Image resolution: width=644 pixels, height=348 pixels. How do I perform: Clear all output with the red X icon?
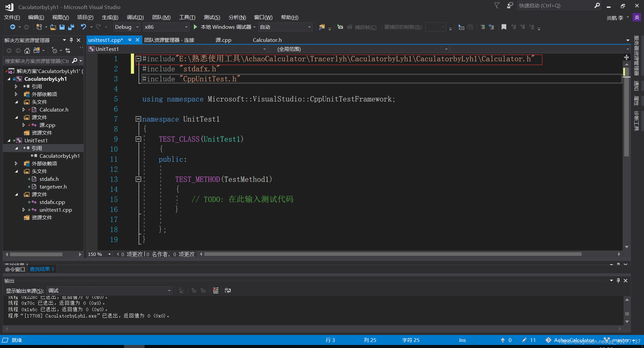(216, 290)
